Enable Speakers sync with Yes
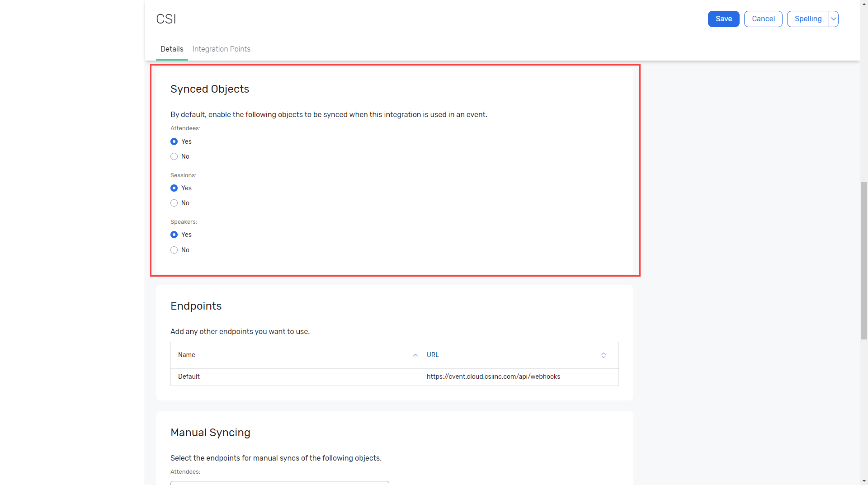The height and width of the screenshot is (485, 868). (174, 235)
